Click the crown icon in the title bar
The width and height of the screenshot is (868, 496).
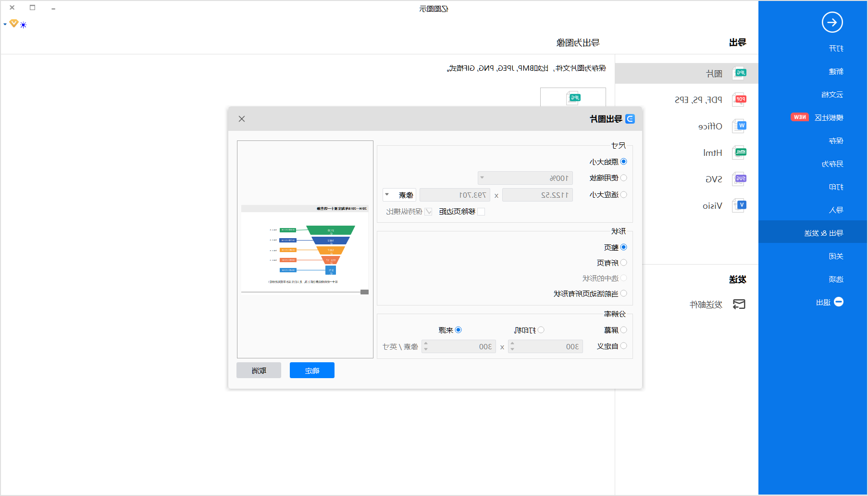(14, 23)
